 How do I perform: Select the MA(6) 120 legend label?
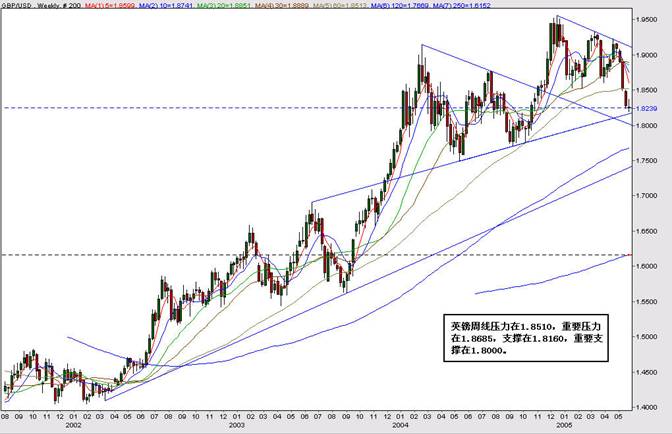point(399,6)
